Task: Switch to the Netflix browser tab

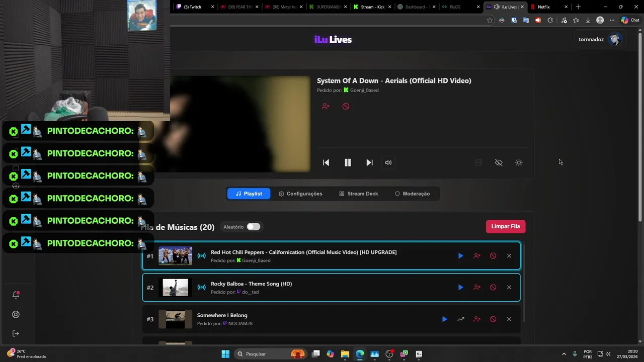Action: click(550, 7)
